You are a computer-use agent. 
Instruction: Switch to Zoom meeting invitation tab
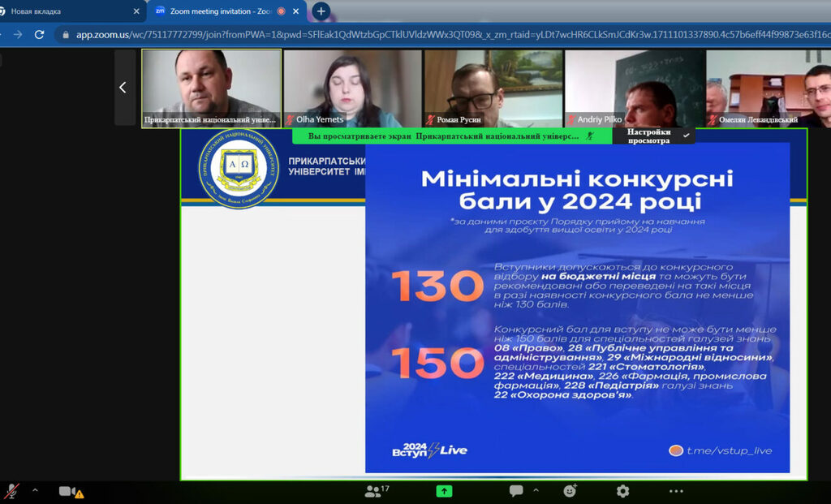pyautogui.click(x=219, y=11)
